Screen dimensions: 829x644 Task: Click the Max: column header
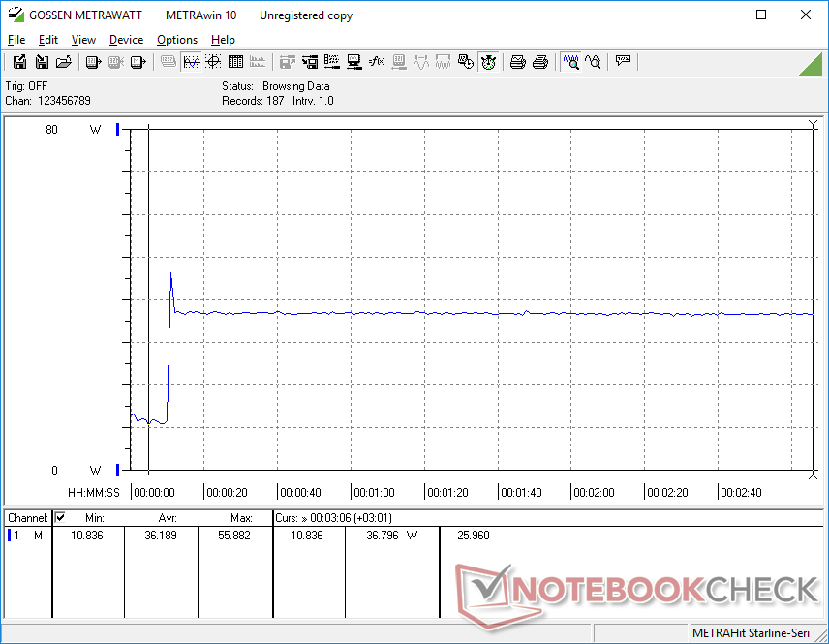click(x=241, y=518)
